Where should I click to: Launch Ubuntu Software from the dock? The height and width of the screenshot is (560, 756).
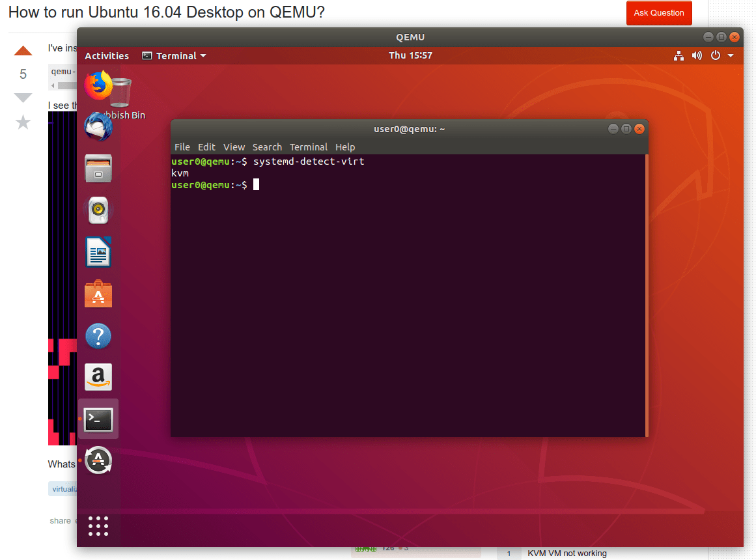pyautogui.click(x=98, y=294)
